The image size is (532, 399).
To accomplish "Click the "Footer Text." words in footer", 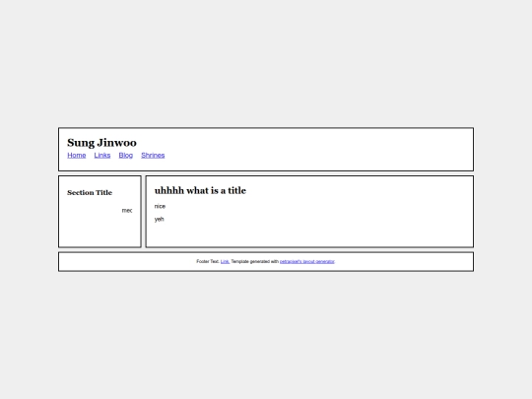I will (x=208, y=261).
